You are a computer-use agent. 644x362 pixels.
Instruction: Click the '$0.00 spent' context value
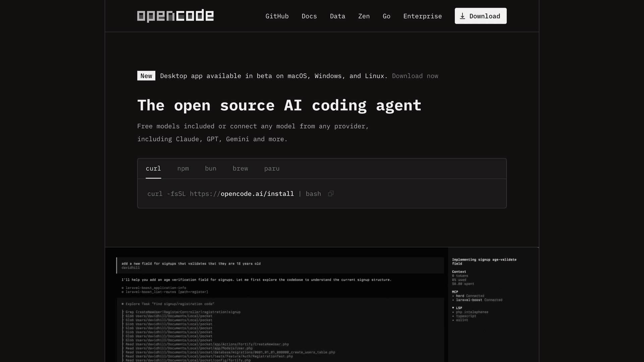point(463,284)
